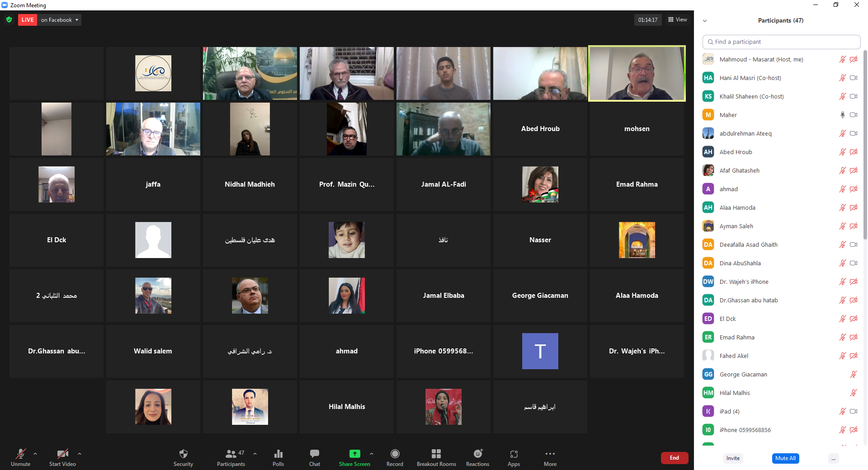Screen dimensions: 868x470
Task: Click the green encryption shield icon
Action: (9, 20)
